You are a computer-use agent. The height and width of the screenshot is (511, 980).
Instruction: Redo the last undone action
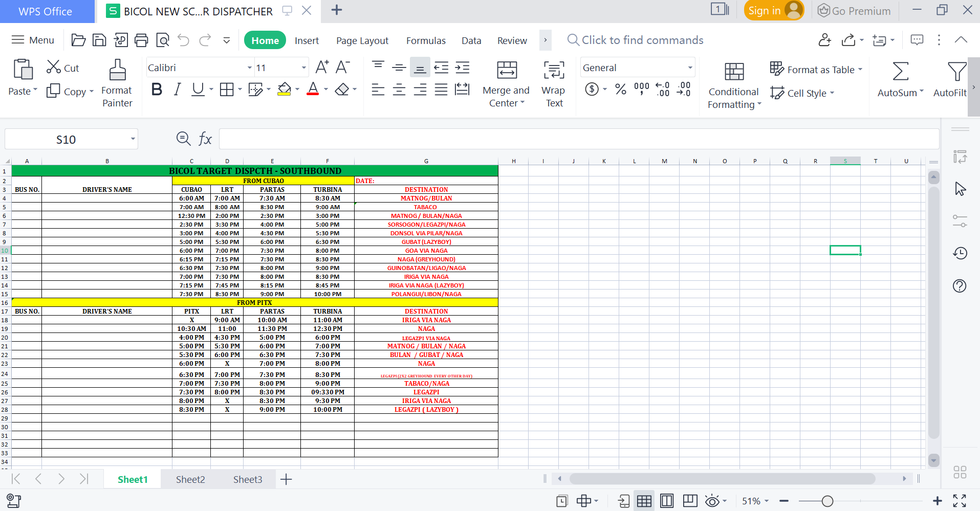(x=205, y=40)
